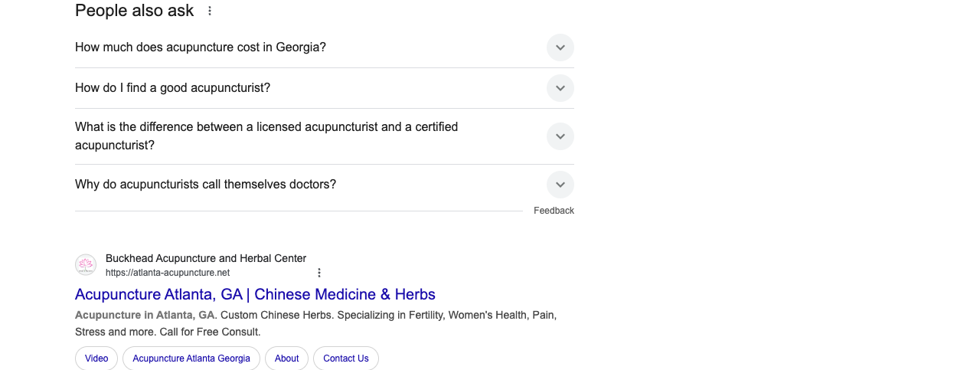Expand the licensed versus certified acupuncturist chevron
Screen dimensions: 980x370
560,136
